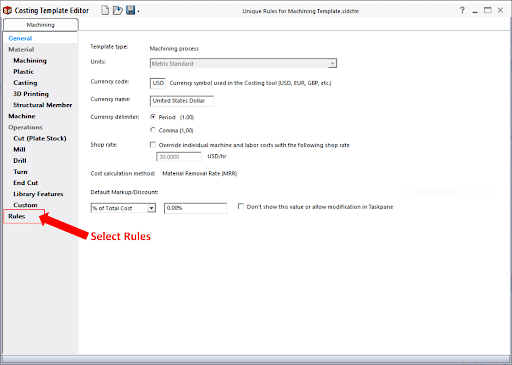The height and width of the screenshot is (365, 512).
Task: Check Don't show value in Taskpane
Action: (x=241, y=206)
